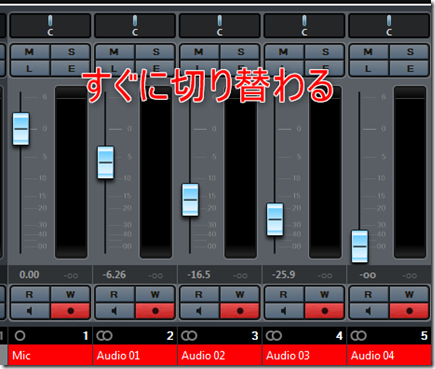The image size is (435, 369).
Task: Click the Audio 04 volume fader handle
Action: 360,246
